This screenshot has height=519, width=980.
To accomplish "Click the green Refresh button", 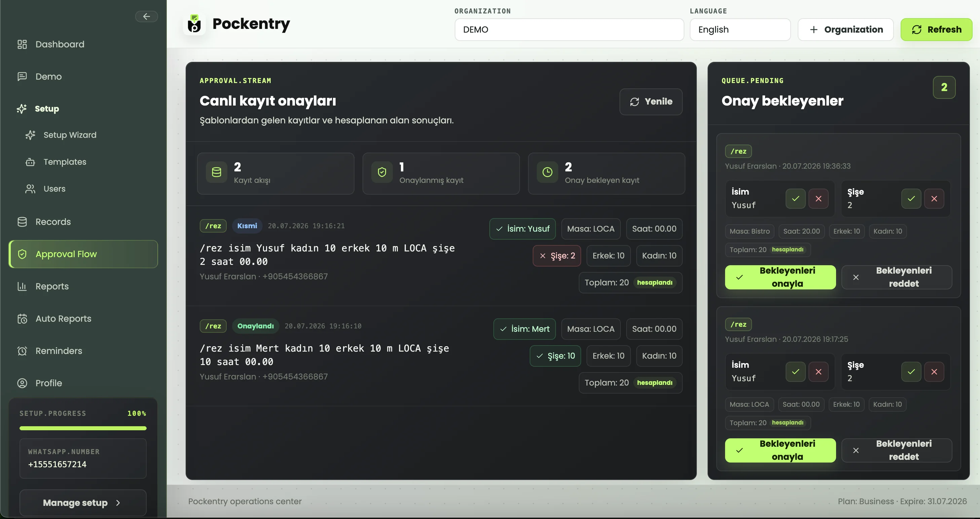I will click(x=936, y=30).
